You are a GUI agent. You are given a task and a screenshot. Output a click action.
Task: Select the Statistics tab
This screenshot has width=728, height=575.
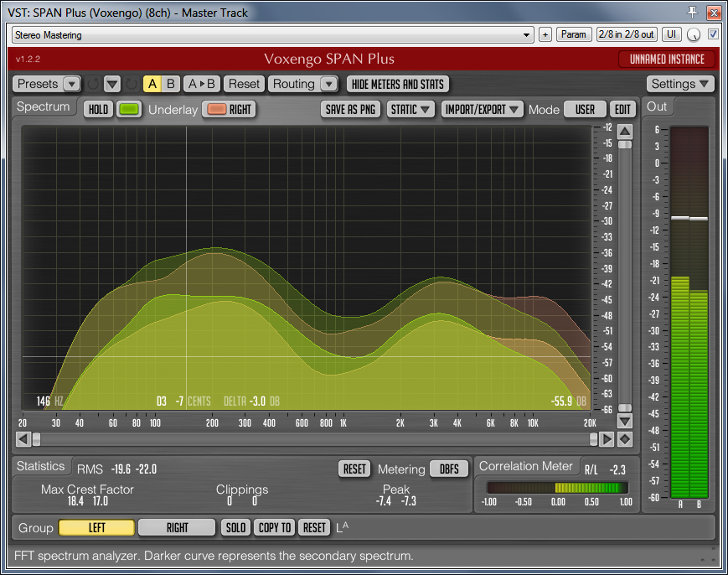pyautogui.click(x=41, y=466)
